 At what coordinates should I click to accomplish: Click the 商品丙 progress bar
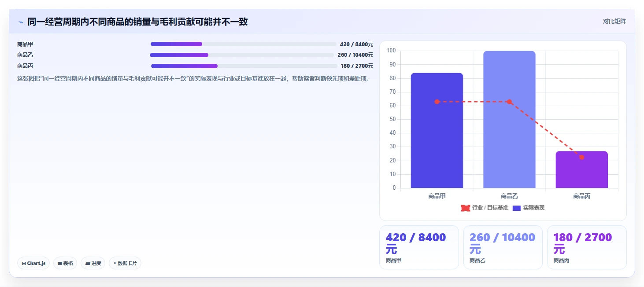(244, 66)
